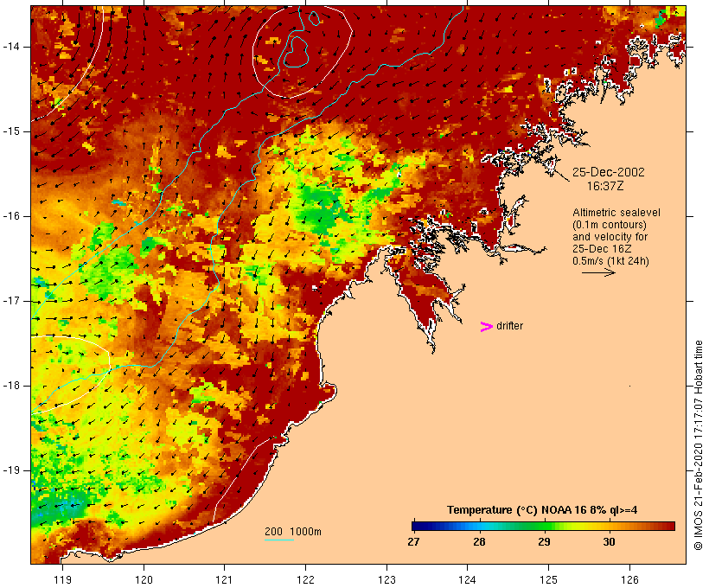Click the longitude axis label '120'
Viewport: 709px width, 588px height.
coord(144,579)
